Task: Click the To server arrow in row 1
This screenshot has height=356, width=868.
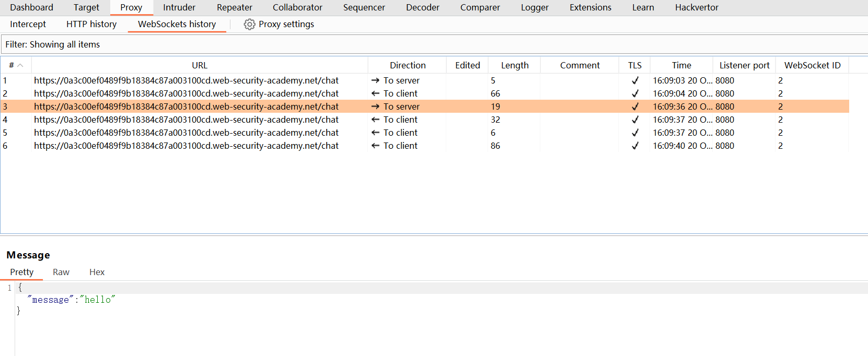Action: pyautogui.click(x=375, y=80)
